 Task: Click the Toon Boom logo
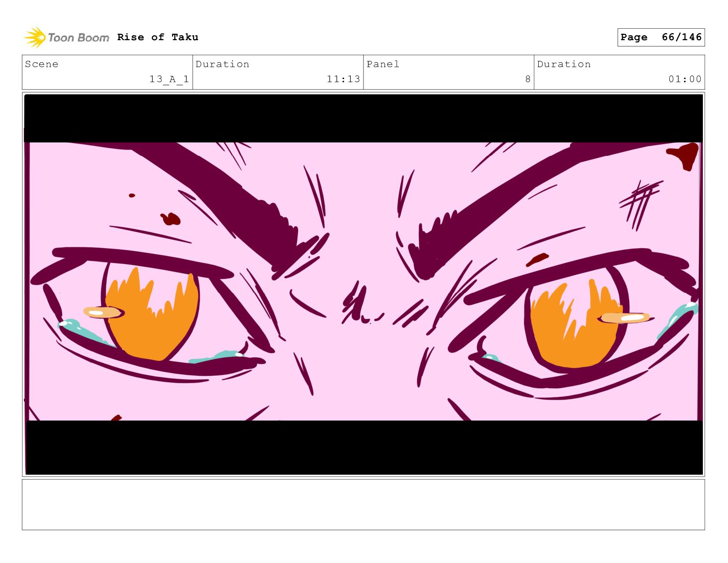click(66, 38)
